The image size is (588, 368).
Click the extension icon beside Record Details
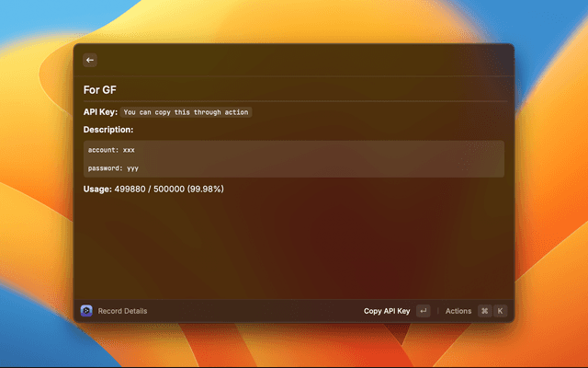(86, 311)
